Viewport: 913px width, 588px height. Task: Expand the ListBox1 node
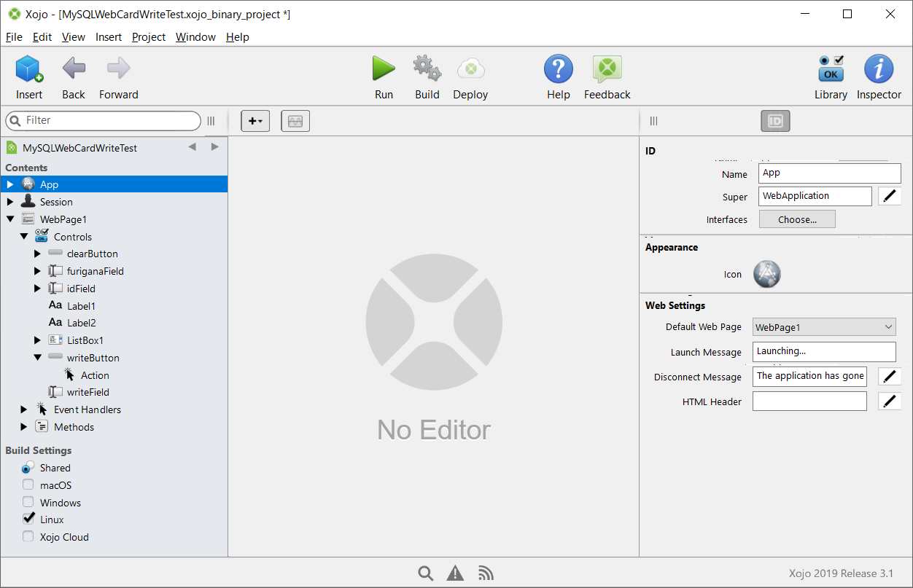(x=38, y=340)
